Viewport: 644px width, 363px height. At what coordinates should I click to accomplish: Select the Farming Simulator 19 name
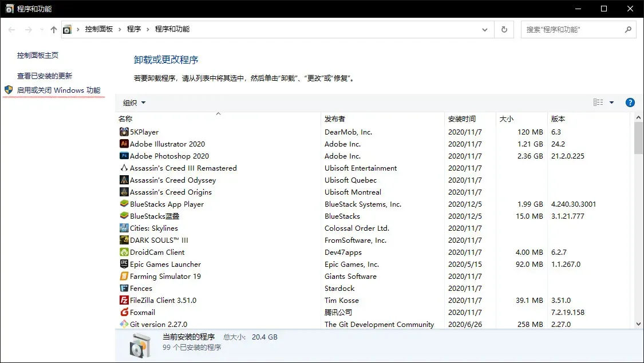165,276
